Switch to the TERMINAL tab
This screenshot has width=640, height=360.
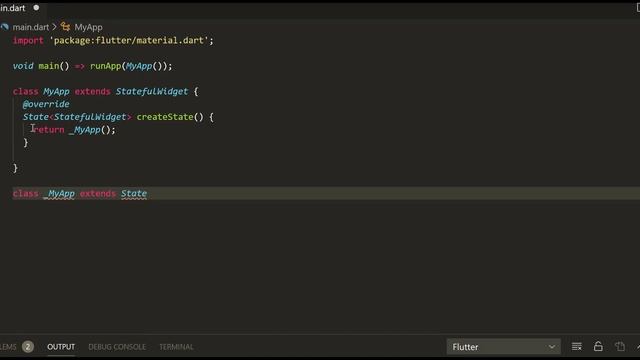[176, 347]
